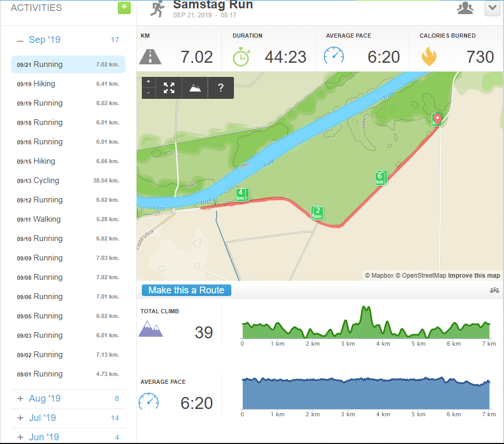Click the SEP 21, 2019 date text
Viewport: 504px width, 444px height.
coord(192,15)
